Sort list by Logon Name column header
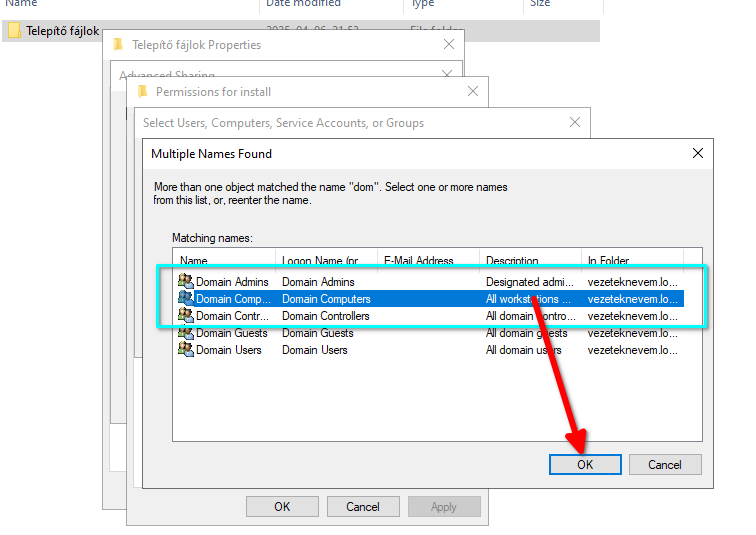 pos(326,260)
